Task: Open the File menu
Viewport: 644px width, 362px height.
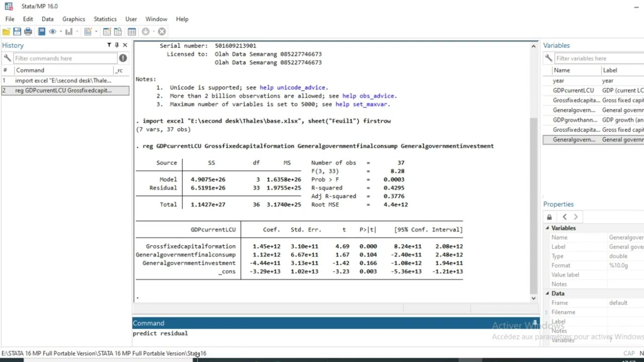Action: pyautogui.click(x=10, y=19)
